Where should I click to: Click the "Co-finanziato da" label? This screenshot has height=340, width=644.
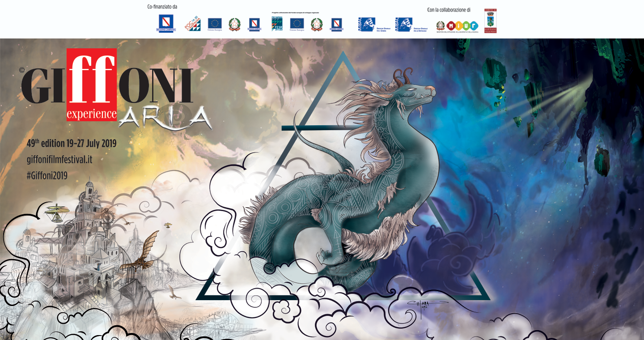(162, 7)
